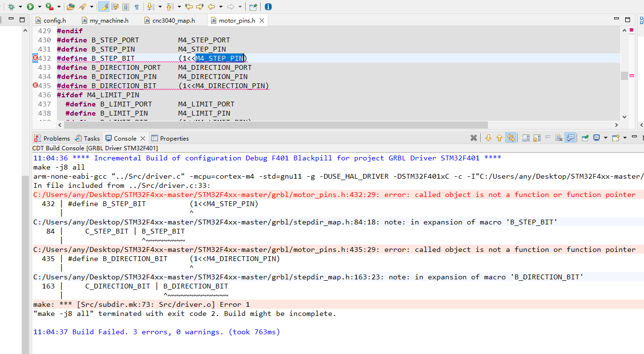
Task: Click the grey X icon in console toolbar
Action: click(x=473, y=138)
